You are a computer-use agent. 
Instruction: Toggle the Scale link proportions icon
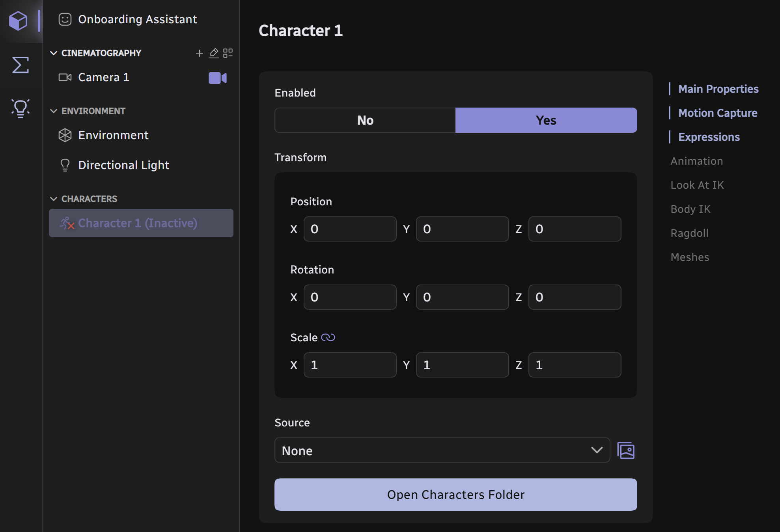click(328, 337)
